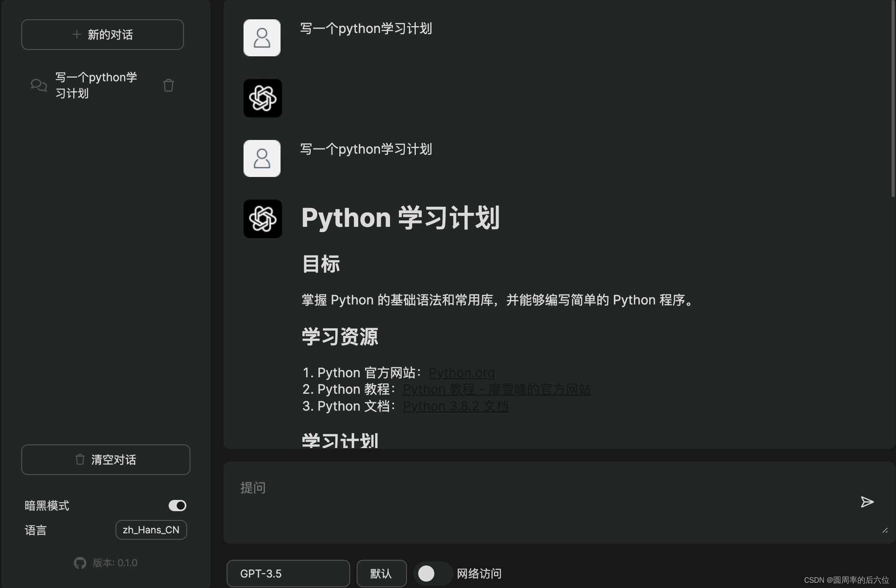Open the 廖雪峰的官方网站 tutorial link
Screen dimensions: 896x588
tap(497, 389)
